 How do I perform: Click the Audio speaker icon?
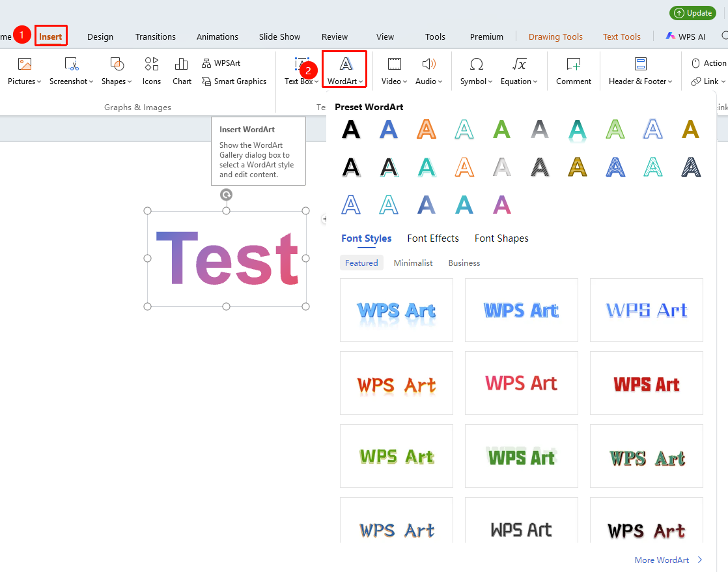click(428, 64)
